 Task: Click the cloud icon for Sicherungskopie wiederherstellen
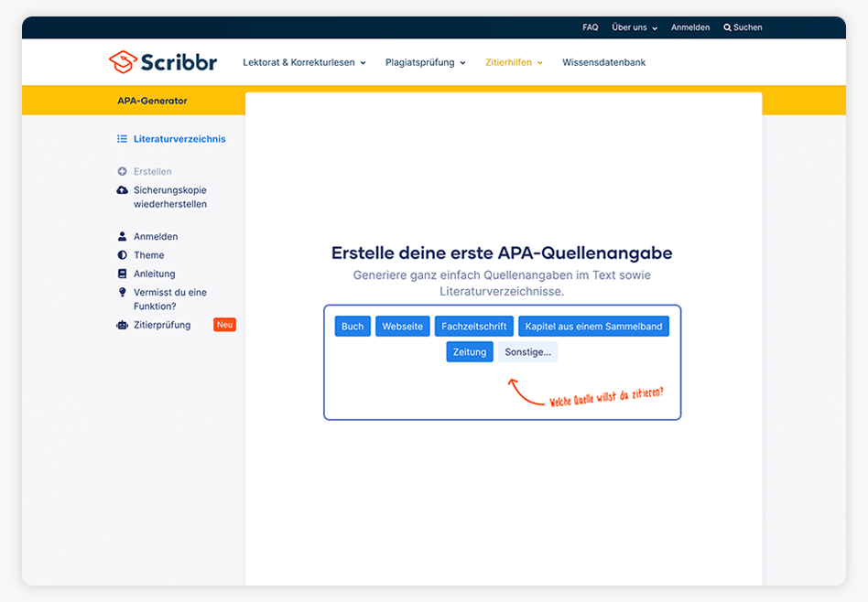coord(122,190)
